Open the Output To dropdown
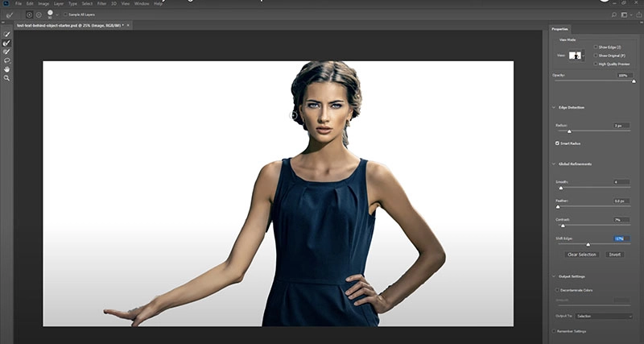The height and width of the screenshot is (344, 644). [x=604, y=316]
